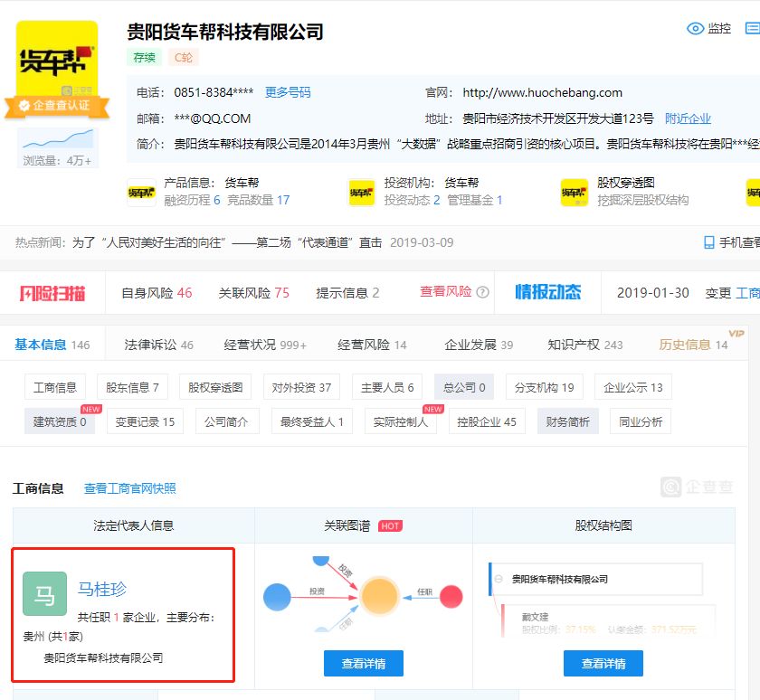This screenshot has height=700, width=760.
Task: Click 查看详情 under 关联图谱
Action: 363,663
